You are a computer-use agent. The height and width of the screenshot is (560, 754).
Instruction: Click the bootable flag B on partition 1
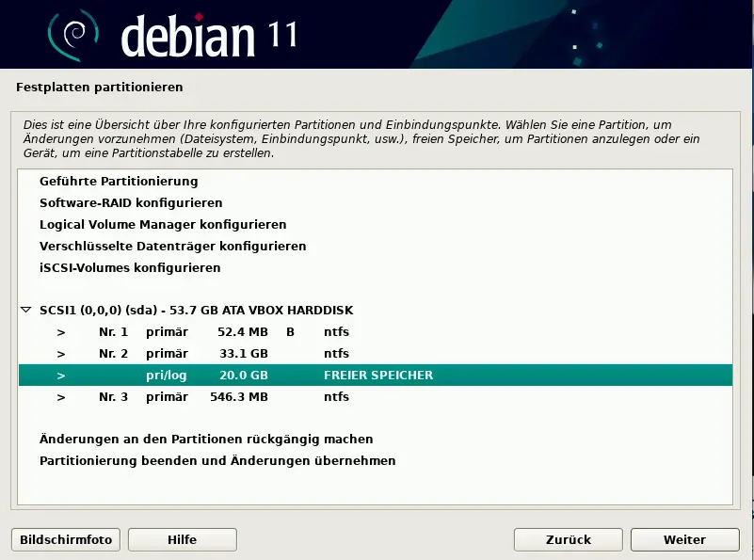[x=290, y=332]
